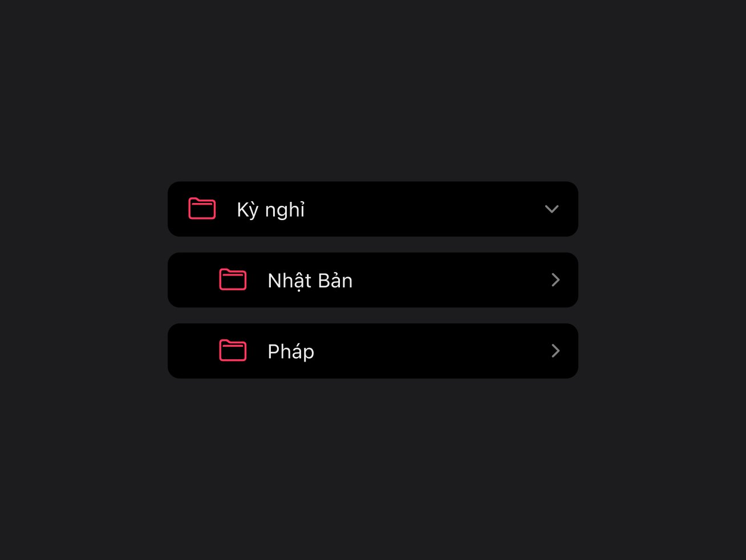The height and width of the screenshot is (560, 746).
Task: Open Nhật Bản via its right chevron
Action: point(556,279)
